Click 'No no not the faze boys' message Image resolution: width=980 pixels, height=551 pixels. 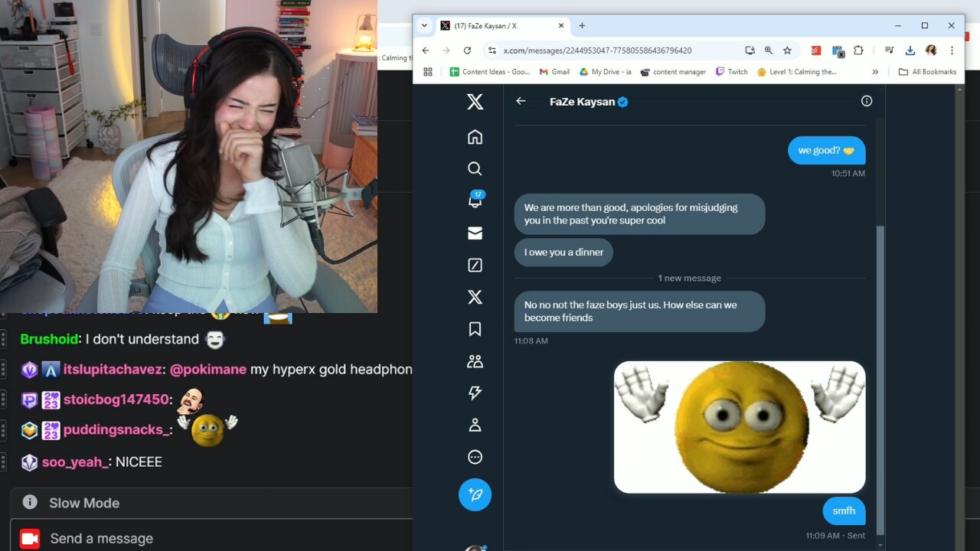[639, 311]
